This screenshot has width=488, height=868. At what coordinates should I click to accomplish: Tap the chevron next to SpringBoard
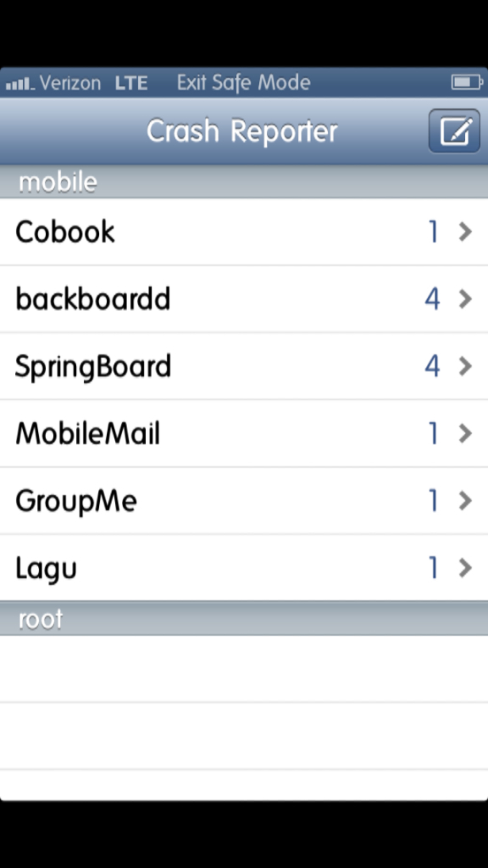pos(465,366)
